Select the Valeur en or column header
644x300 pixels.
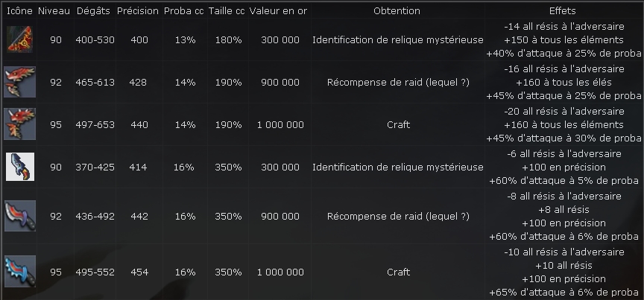(x=279, y=11)
